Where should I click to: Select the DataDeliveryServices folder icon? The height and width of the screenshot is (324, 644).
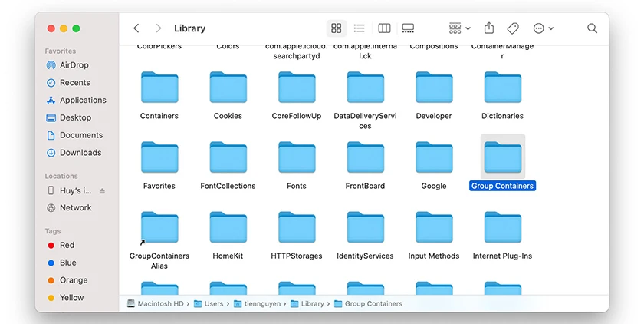coord(365,88)
